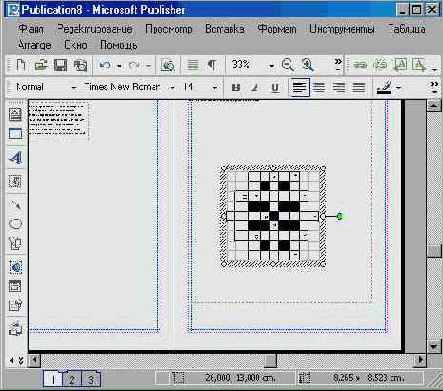Toggle underline formatting
The image size is (443, 391).
coord(275,88)
